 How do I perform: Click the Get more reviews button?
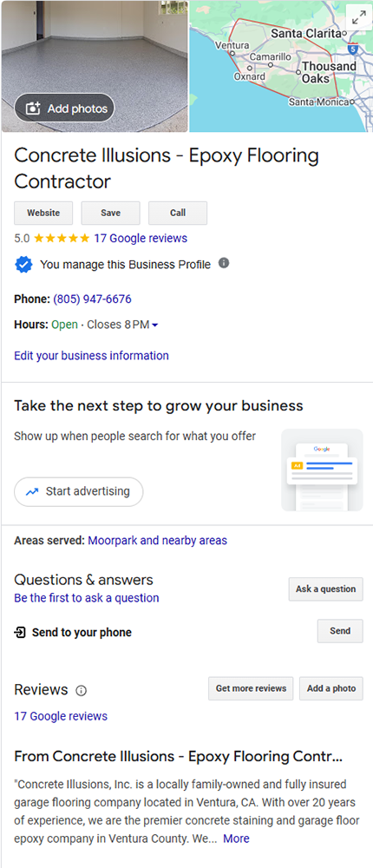click(x=252, y=688)
